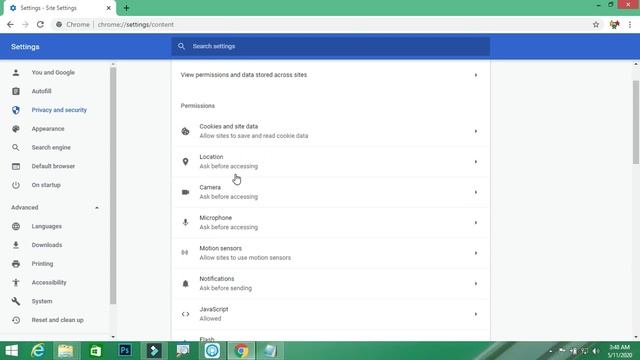Click the sidebar vertical scrollbar
This screenshot has height=360, width=640.
tap(113, 186)
